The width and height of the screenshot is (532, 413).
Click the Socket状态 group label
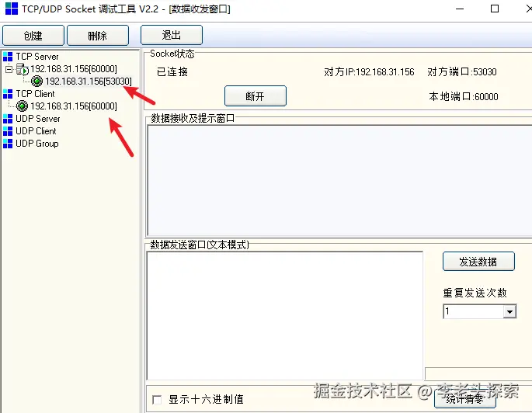pos(172,54)
